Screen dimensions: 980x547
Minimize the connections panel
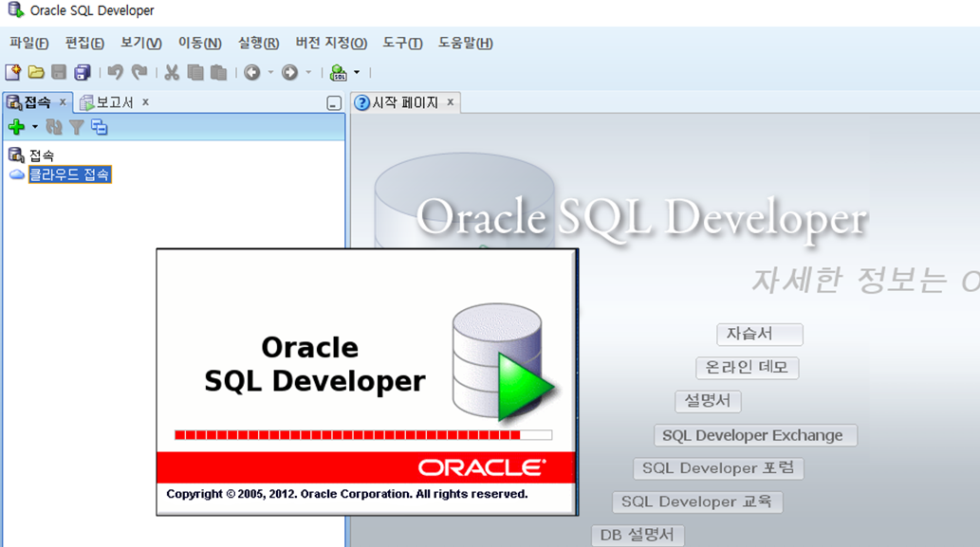(334, 103)
